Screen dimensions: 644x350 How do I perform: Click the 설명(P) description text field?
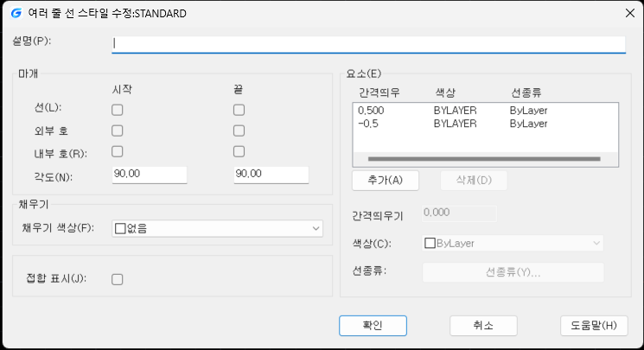pyautogui.click(x=367, y=43)
